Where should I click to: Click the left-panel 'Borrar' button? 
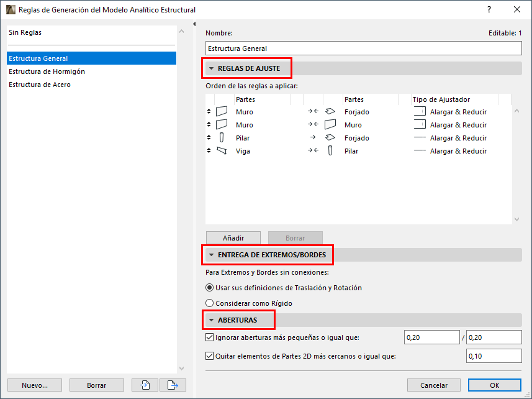(x=97, y=385)
